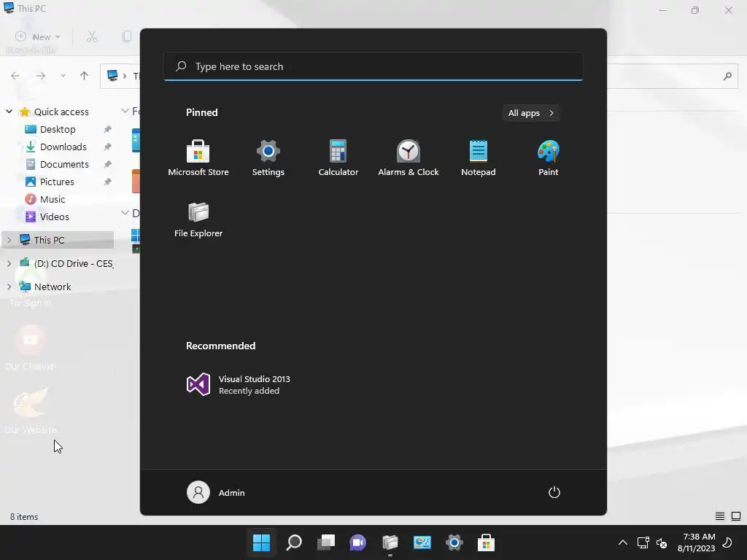The height and width of the screenshot is (560, 747).
Task: Select Quick access in Explorer sidebar
Action: (x=61, y=112)
